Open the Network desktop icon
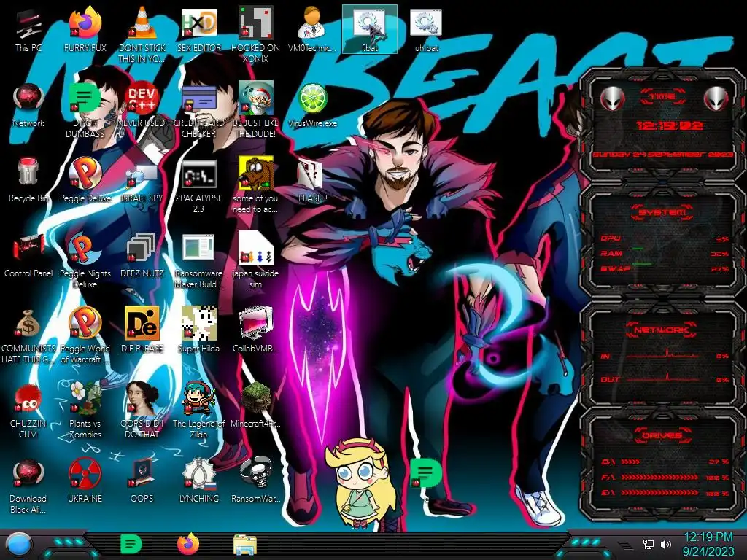Screen dimensions: 747x560 [x=28, y=105]
